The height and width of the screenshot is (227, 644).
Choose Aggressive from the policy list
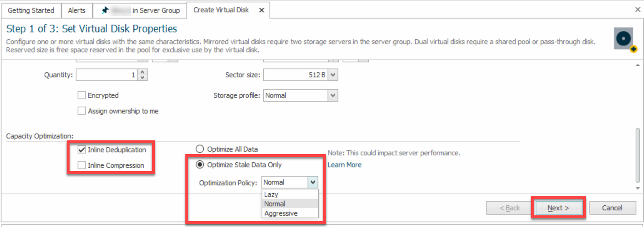click(281, 213)
